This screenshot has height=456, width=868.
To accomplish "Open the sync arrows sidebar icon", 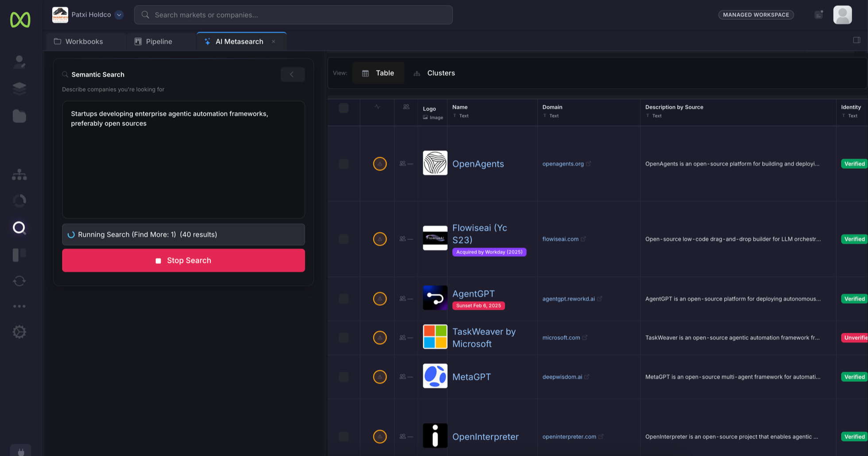I will 19,281.
